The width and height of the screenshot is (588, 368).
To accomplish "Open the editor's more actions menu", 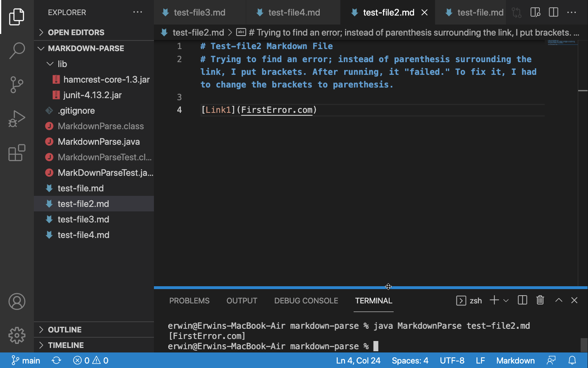I will coord(572,12).
